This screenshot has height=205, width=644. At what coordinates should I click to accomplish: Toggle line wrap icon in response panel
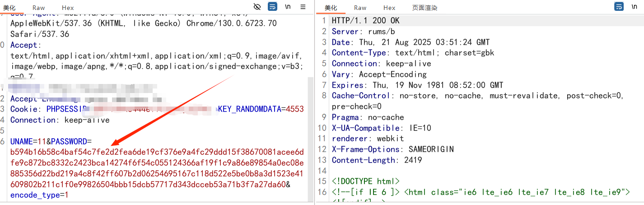tap(619, 7)
